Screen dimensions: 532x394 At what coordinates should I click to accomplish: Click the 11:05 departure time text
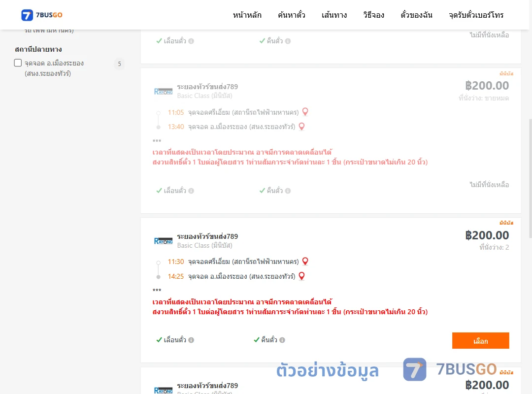point(176,112)
